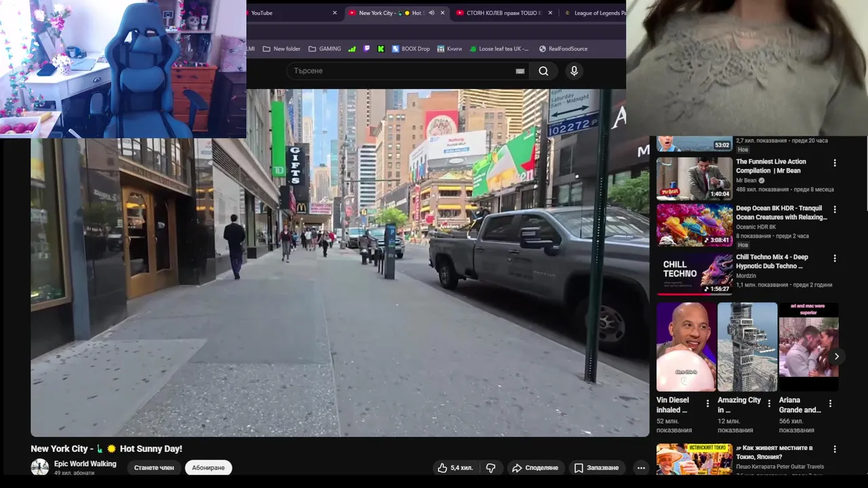Share the video via Споделяне button
Screen dimensions: 868x488
[x=535, y=468]
